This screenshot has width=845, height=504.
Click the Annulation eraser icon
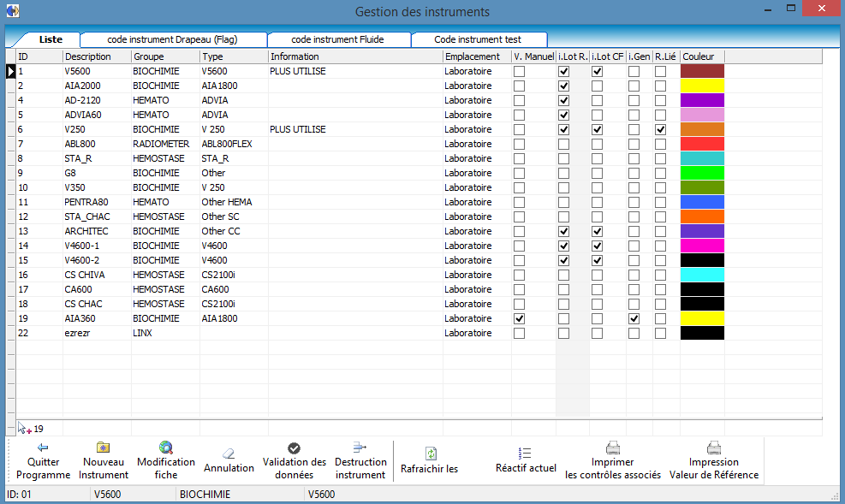pyautogui.click(x=229, y=454)
